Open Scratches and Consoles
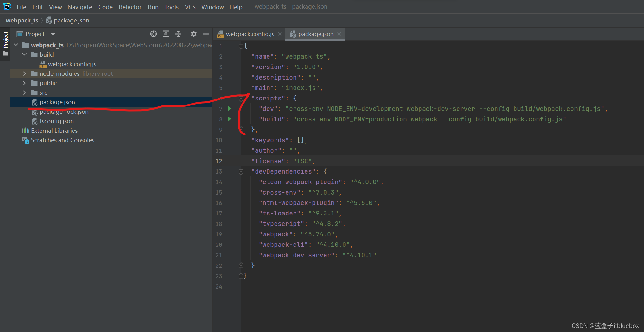 click(62, 140)
